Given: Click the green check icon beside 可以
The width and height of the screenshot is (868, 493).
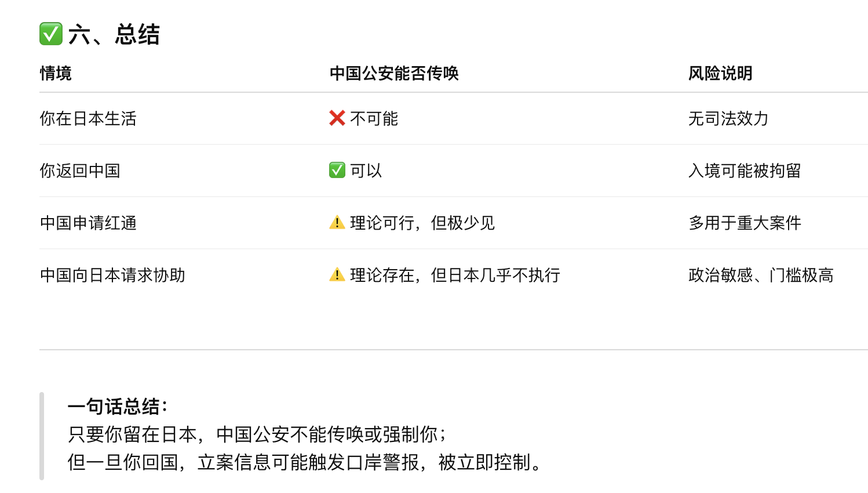Looking at the screenshot, I should click(337, 171).
